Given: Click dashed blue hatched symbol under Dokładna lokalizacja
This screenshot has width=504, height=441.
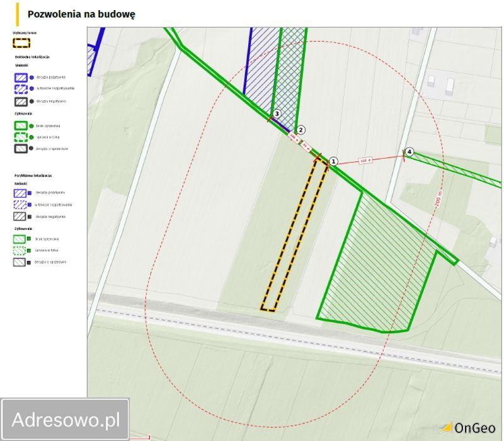Looking at the screenshot, I should click(x=21, y=89).
